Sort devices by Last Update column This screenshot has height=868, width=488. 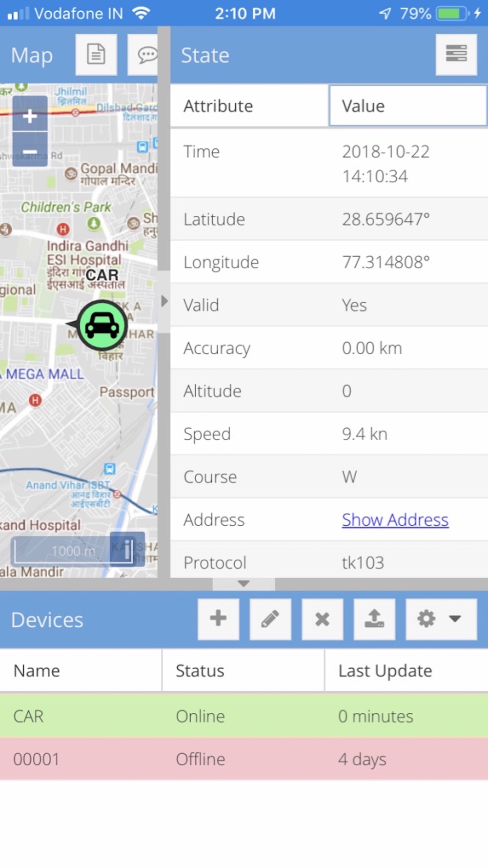pos(406,670)
